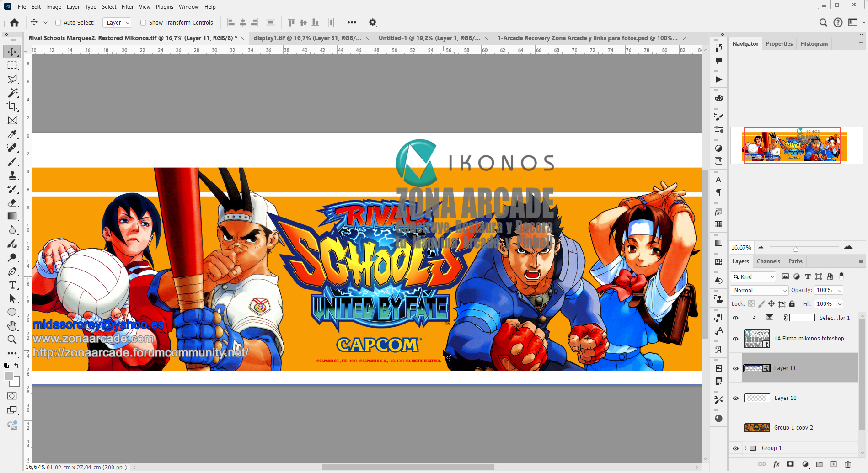Open the Navigator panel menu

(x=861, y=44)
